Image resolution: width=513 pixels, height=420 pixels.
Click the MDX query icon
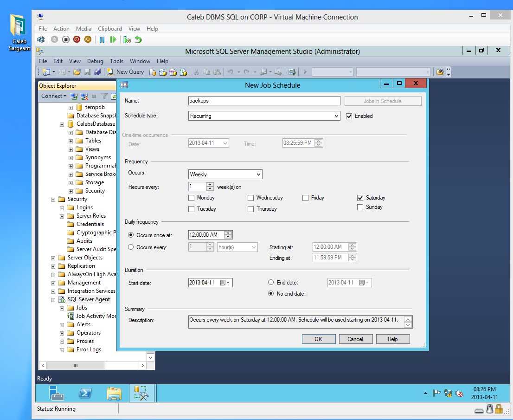[x=163, y=72]
